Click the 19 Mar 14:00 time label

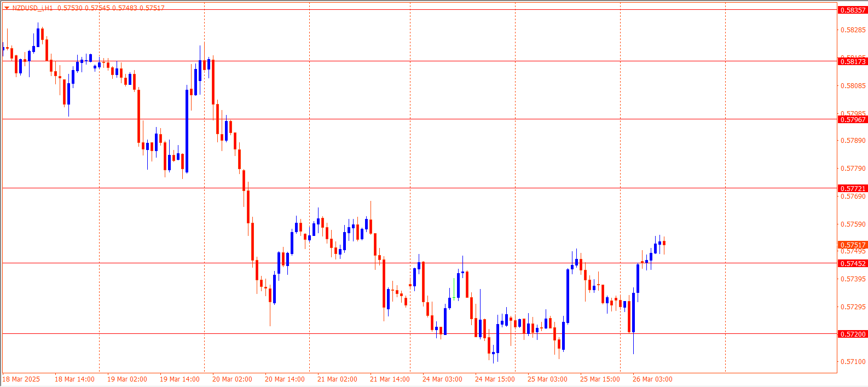click(x=180, y=379)
